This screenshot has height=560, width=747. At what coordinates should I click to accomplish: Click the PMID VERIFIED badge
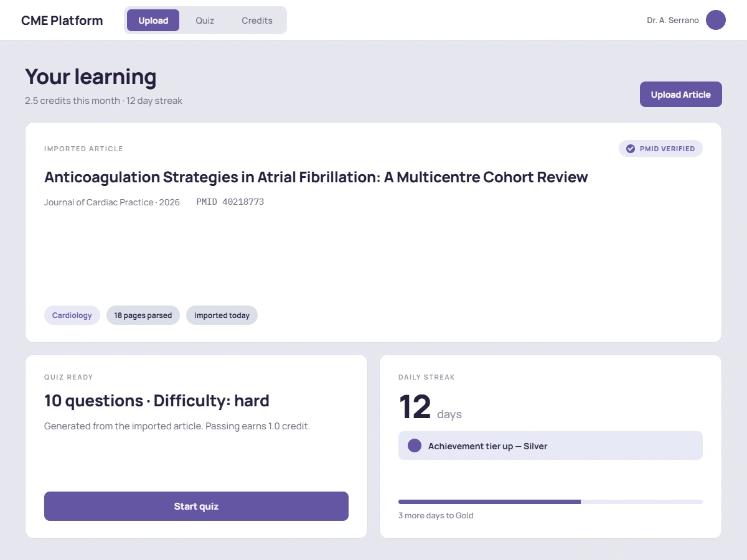pos(660,149)
